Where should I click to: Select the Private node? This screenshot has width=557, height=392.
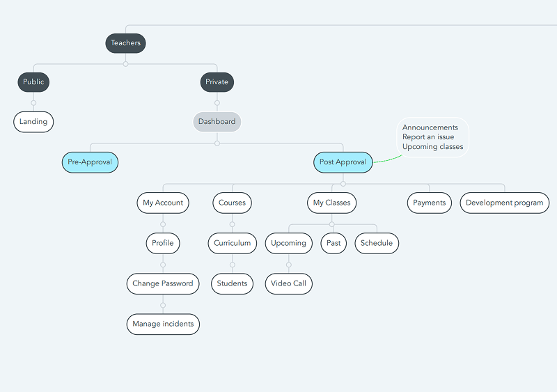(217, 82)
